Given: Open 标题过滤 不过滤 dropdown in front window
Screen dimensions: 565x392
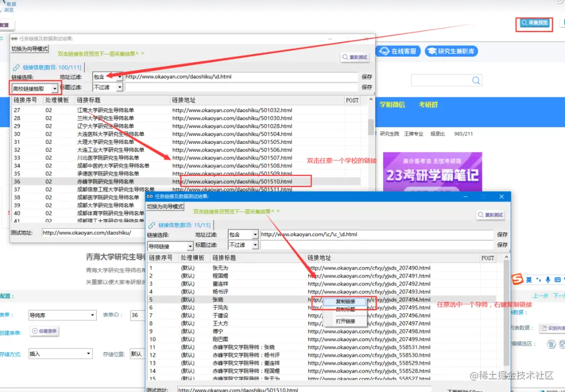Looking at the screenshot, I should (x=243, y=244).
